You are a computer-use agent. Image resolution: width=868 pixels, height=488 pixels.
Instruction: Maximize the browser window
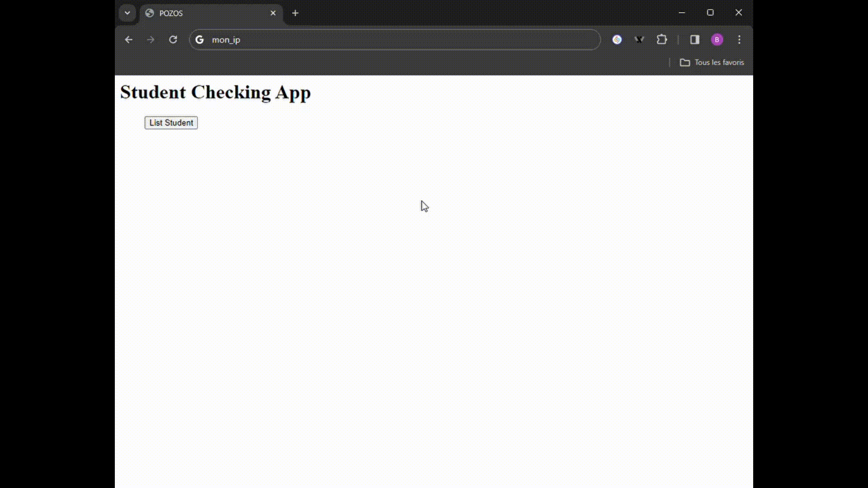click(710, 13)
